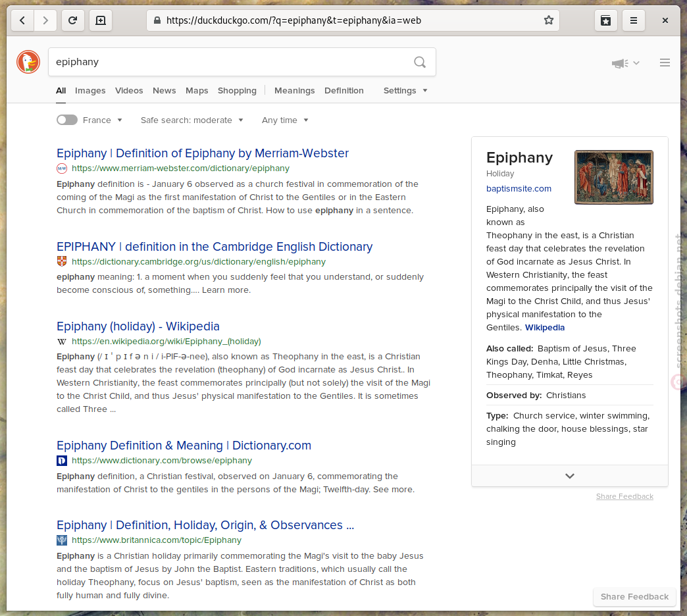Open the DuckDuckGo side menu

(665, 63)
